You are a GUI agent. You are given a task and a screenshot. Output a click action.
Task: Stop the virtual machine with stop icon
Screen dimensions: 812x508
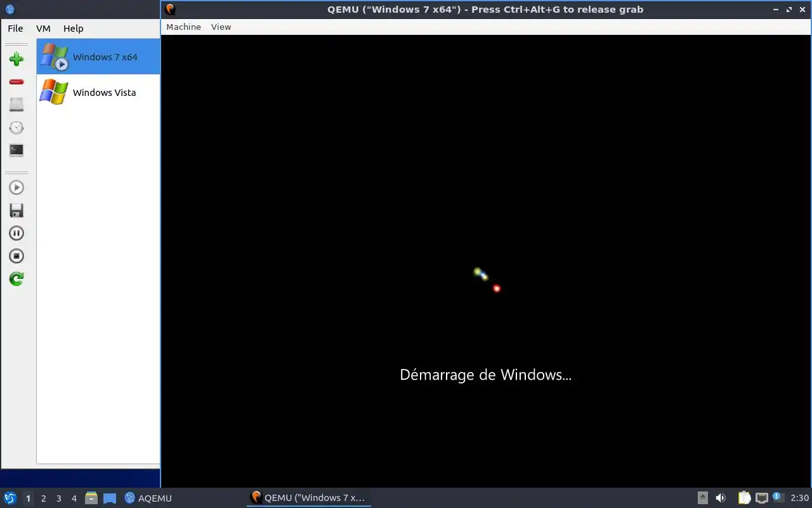point(16,256)
